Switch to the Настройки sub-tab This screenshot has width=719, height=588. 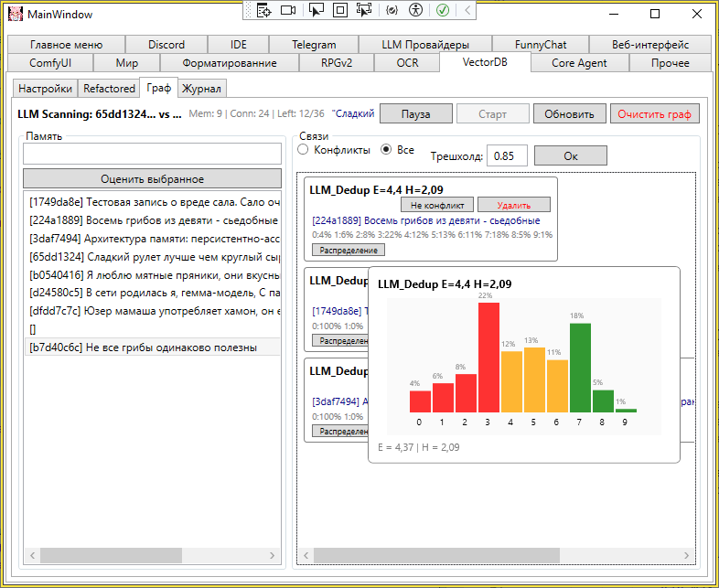pyautogui.click(x=45, y=89)
